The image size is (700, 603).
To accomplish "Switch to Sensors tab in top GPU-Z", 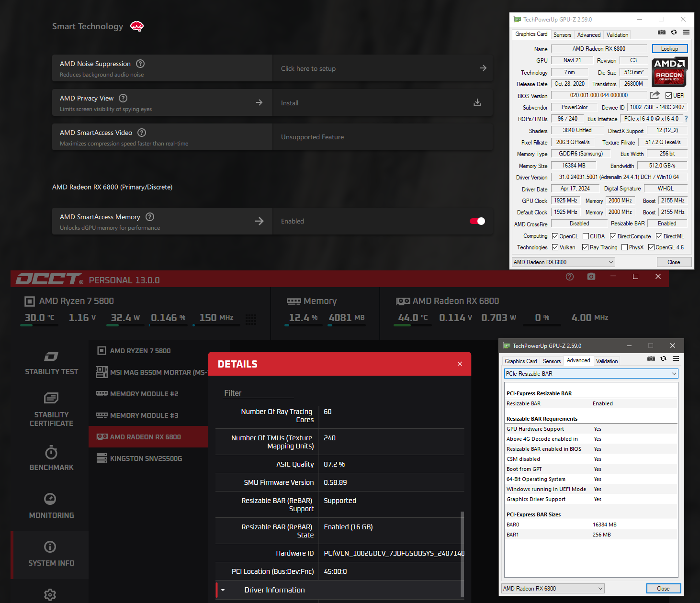I will coord(562,34).
